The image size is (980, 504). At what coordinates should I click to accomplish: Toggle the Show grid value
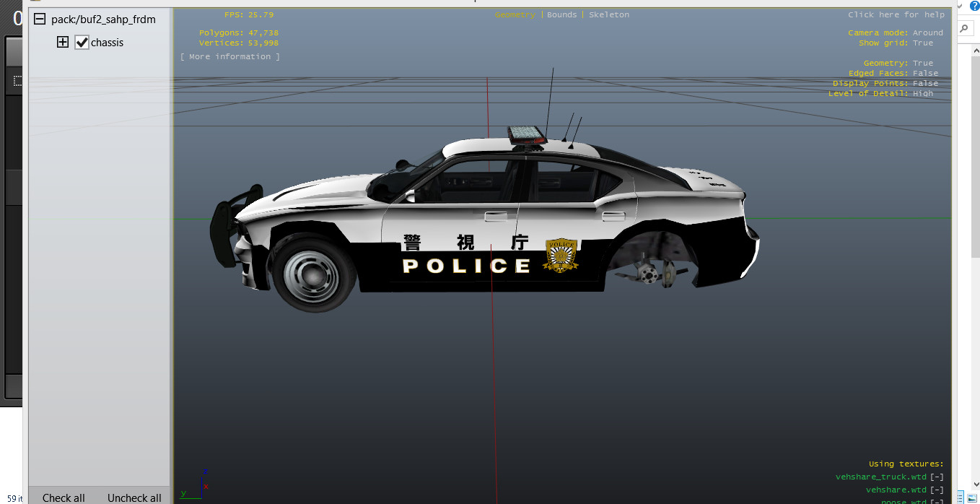click(x=922, y=43)
